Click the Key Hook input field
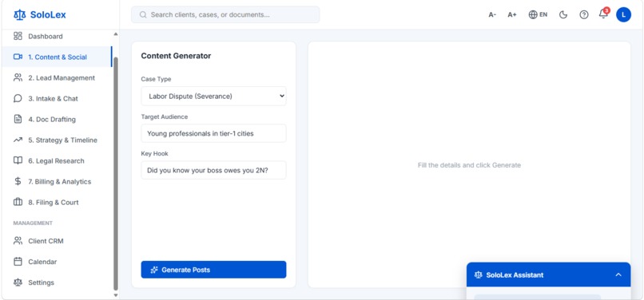Screen dimensions: 644x300 pos(213,170)
